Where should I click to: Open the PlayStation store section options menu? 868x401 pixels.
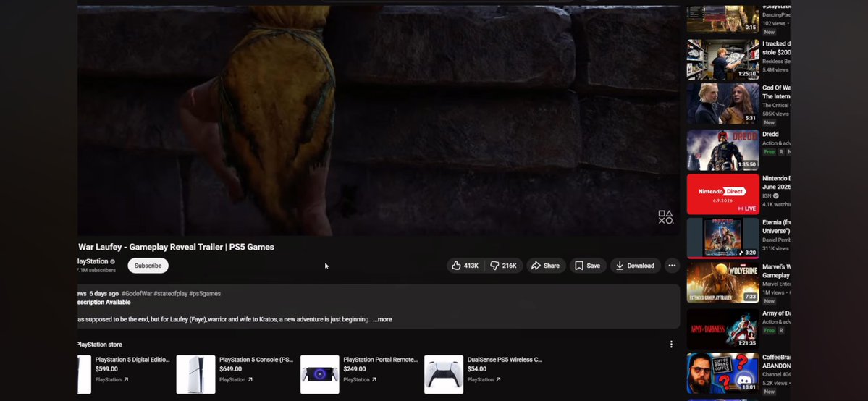671,345
